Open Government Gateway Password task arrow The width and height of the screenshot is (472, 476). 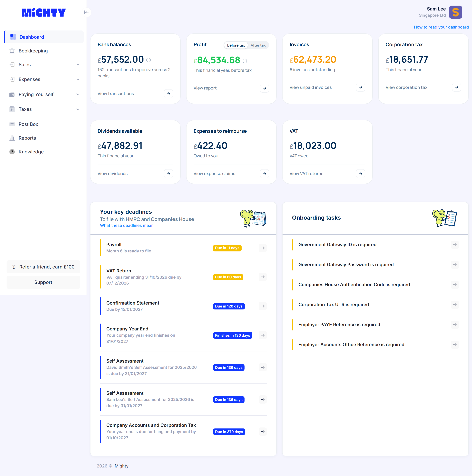click(x=454, y=265)
